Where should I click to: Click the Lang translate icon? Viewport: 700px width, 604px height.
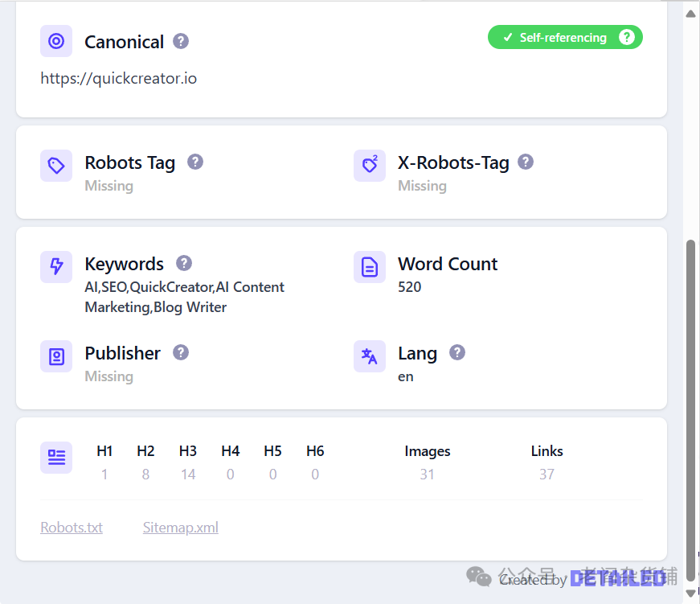(x=370, y=356)
